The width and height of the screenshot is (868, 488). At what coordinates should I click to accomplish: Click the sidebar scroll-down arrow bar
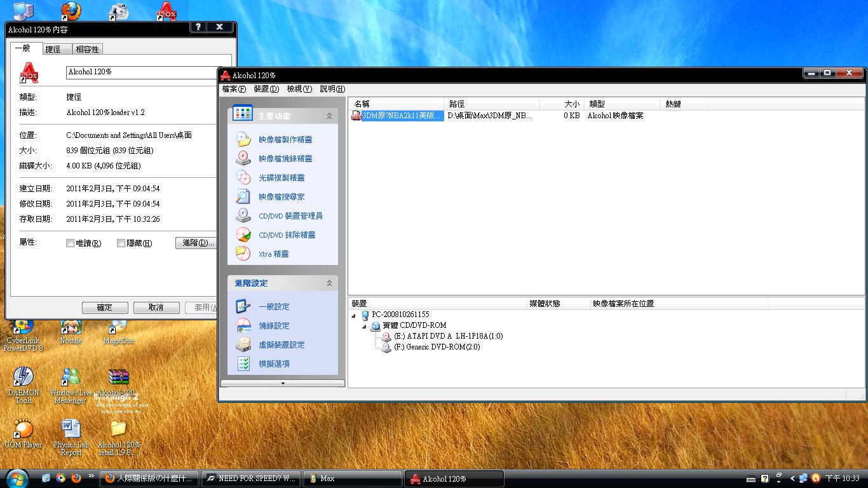point(283,383)
